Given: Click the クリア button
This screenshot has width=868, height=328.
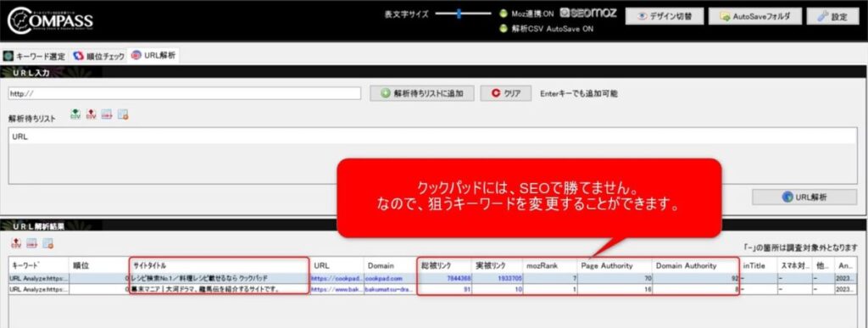Looking at the screenshot, I should point(505,93).
